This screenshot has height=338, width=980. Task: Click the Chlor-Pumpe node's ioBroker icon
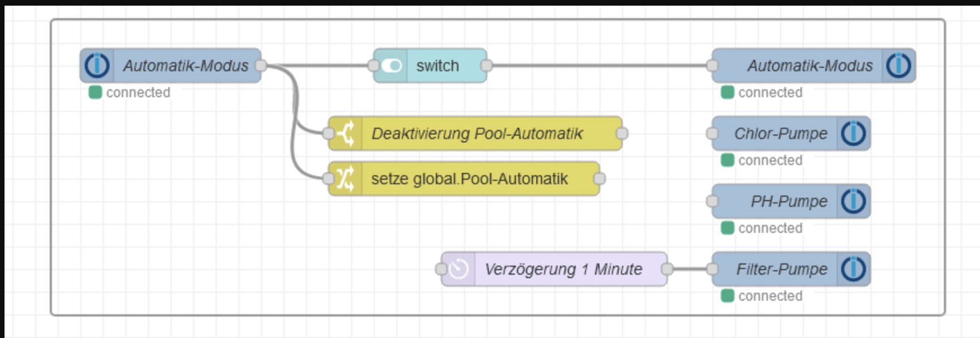click(853, 133)
